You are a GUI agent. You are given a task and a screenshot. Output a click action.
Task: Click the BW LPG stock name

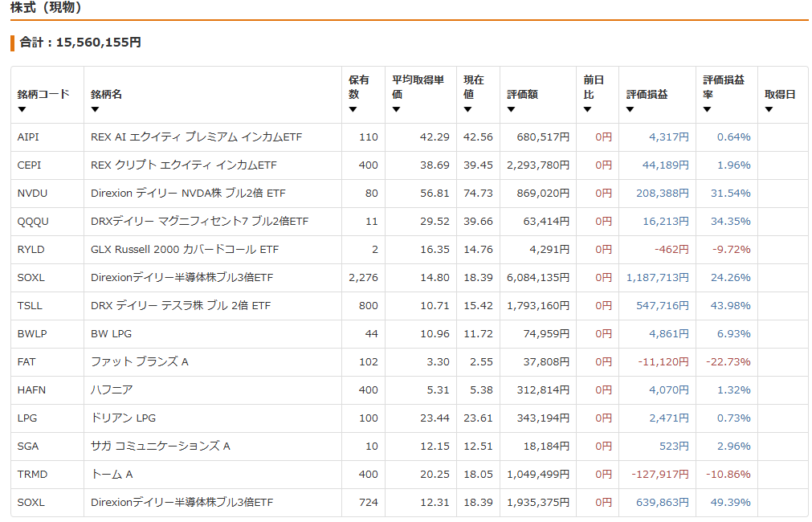coord(112,333)
